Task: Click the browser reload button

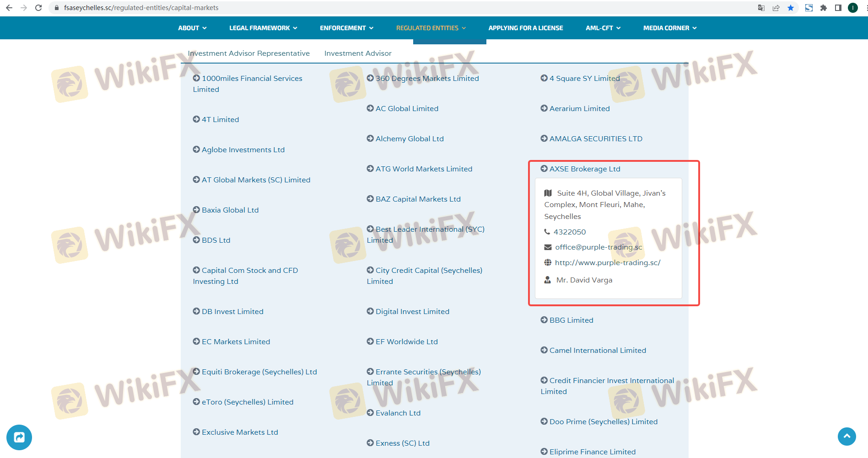Action: (x=38, y=8)
